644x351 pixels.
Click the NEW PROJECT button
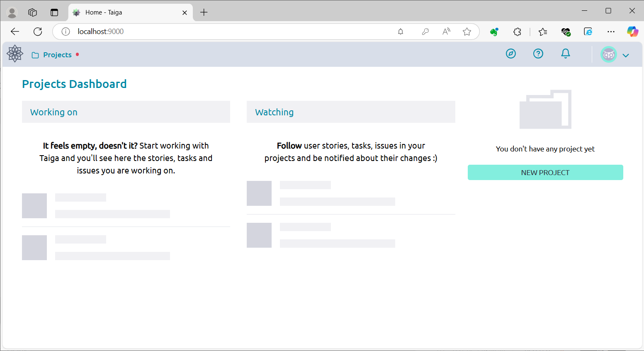[x=545, y=173]
